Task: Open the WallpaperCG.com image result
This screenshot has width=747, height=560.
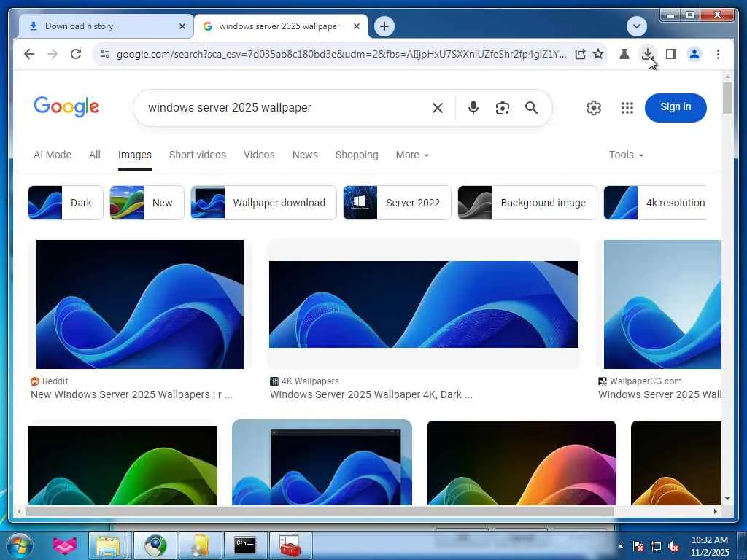Action: click(x=662, y=304)
